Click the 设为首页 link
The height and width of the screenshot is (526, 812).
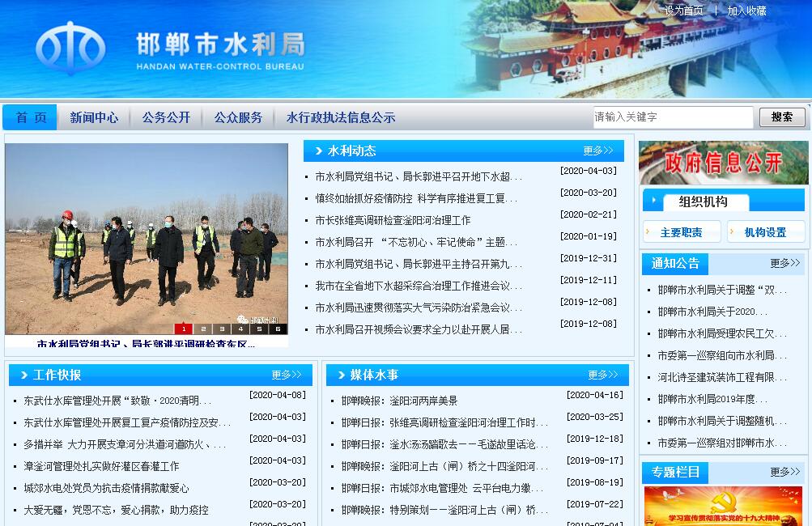(x=683, y=11)
